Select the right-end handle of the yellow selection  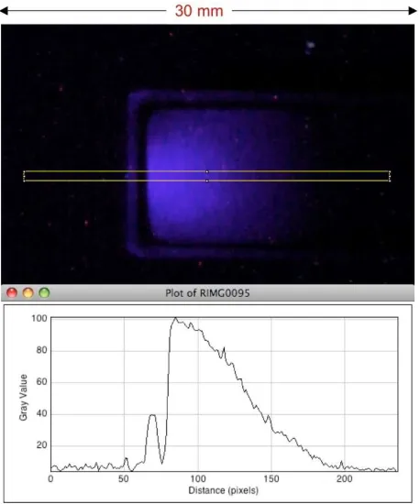[390, 176]
